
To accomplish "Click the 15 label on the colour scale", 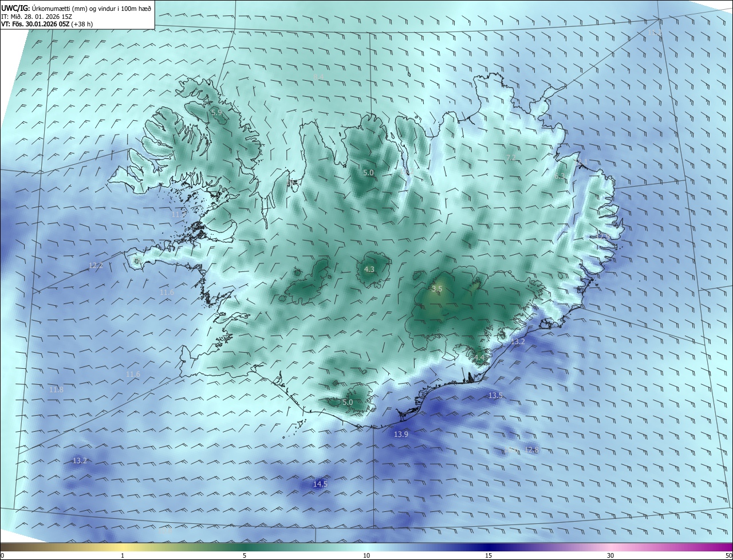I will (488, 555).
